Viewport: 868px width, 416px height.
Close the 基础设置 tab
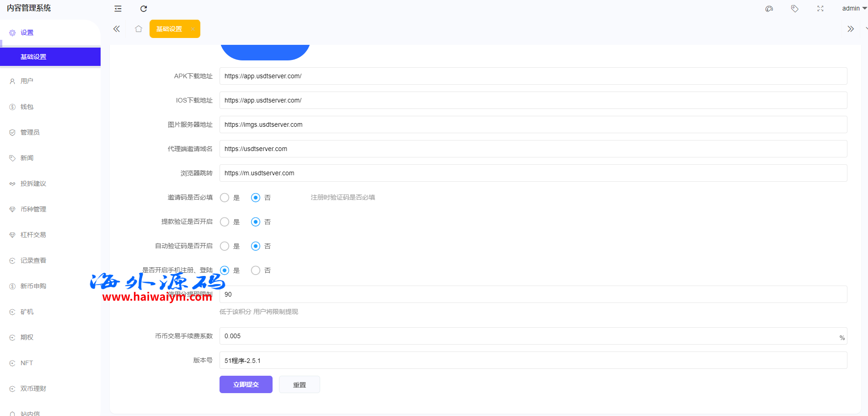[193, 29]
